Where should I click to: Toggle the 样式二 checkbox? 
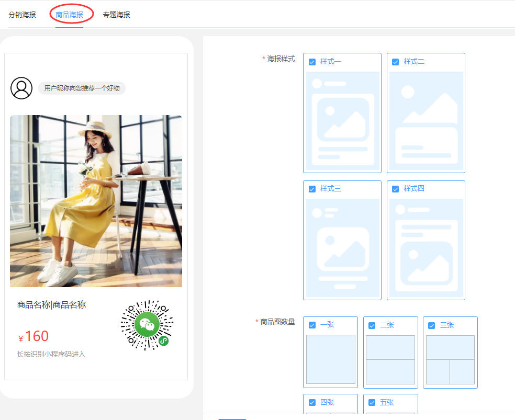pos(396,62)
